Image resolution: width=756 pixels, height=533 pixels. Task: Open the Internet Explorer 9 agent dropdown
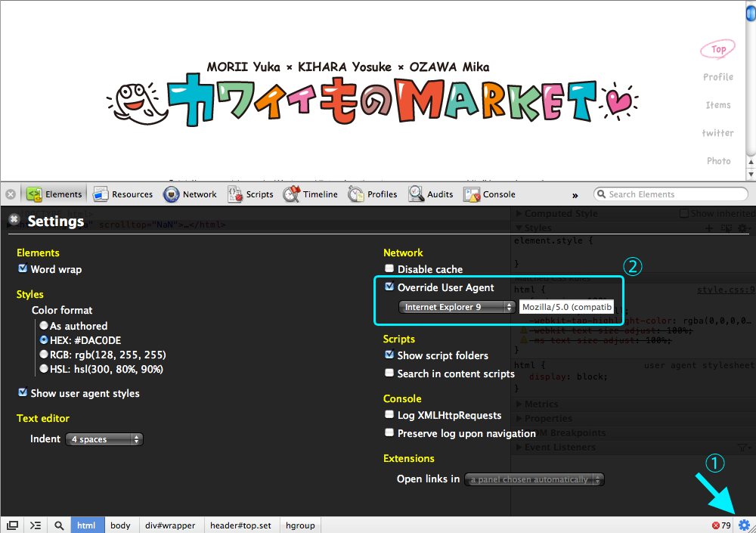(x=457, y=307)
